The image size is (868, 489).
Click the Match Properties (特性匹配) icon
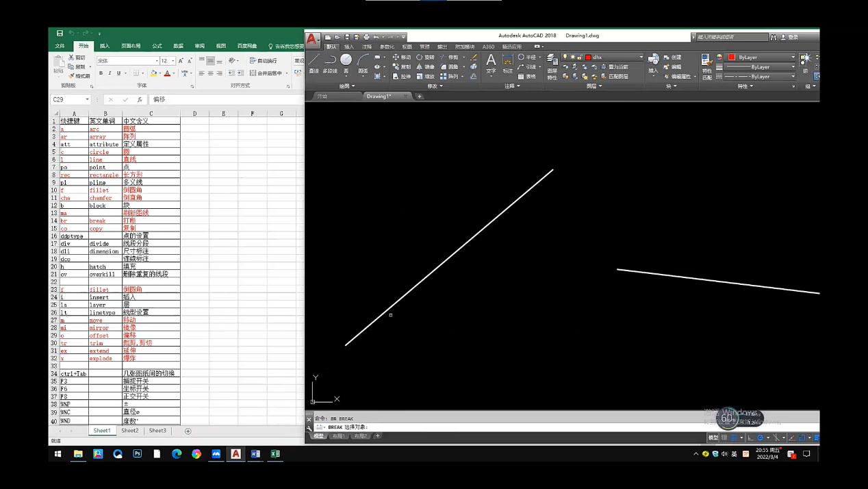pyautogui.click(x=707, y=62)
